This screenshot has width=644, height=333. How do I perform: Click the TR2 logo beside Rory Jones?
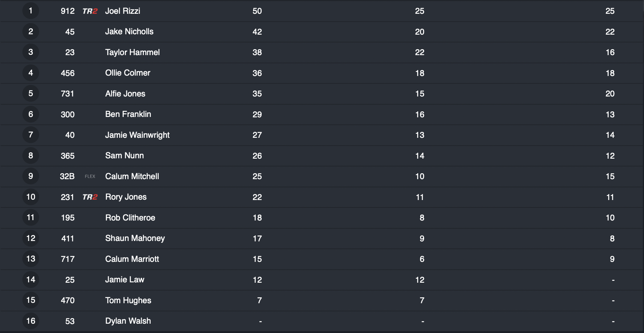[90, 197]
